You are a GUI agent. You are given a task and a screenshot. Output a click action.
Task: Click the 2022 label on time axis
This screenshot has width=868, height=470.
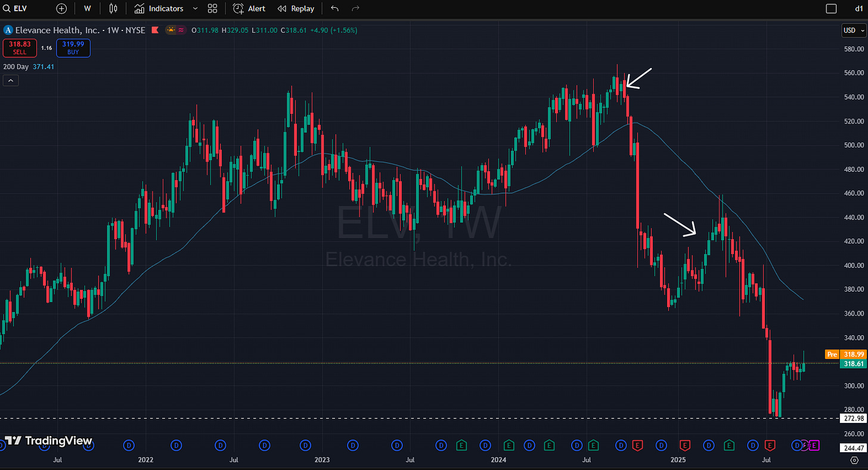145,460
